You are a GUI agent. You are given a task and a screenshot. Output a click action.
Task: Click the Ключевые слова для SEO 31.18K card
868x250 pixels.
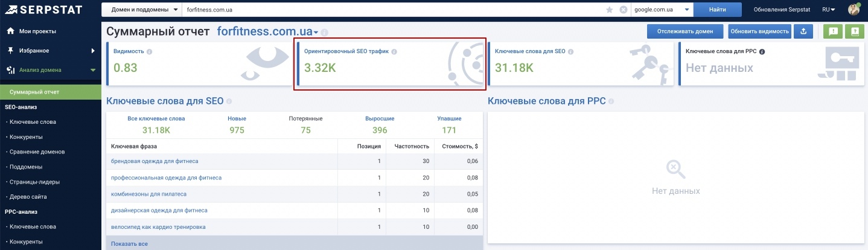pos(581,63)
